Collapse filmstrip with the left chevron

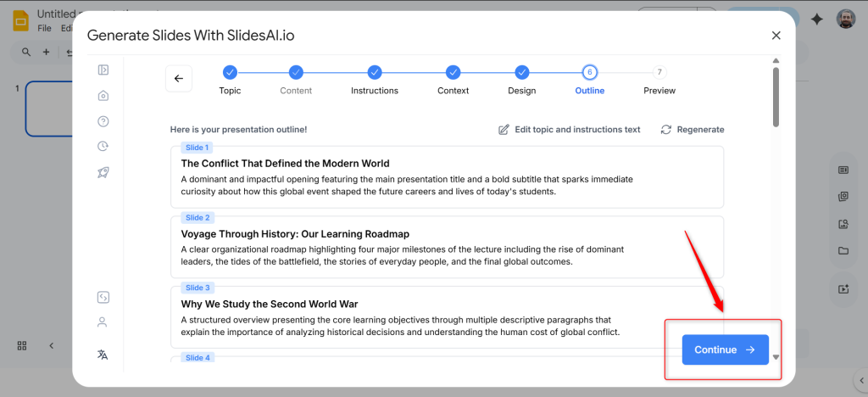[x=52, y=345]
